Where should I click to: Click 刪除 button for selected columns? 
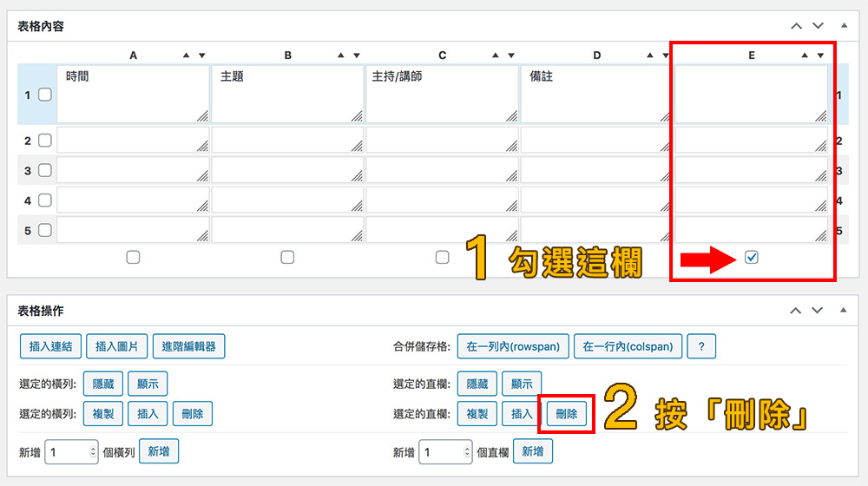pyautogui.click(x=566, y=414)
